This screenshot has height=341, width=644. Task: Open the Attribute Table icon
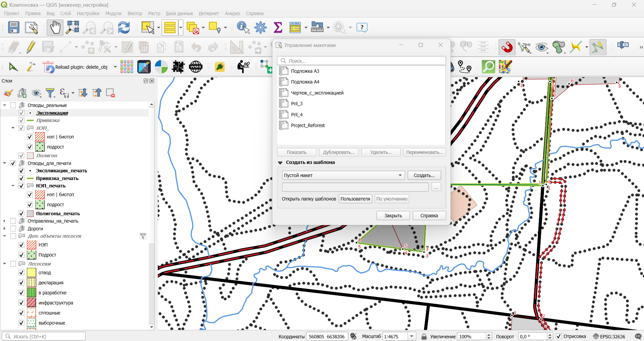295,27
